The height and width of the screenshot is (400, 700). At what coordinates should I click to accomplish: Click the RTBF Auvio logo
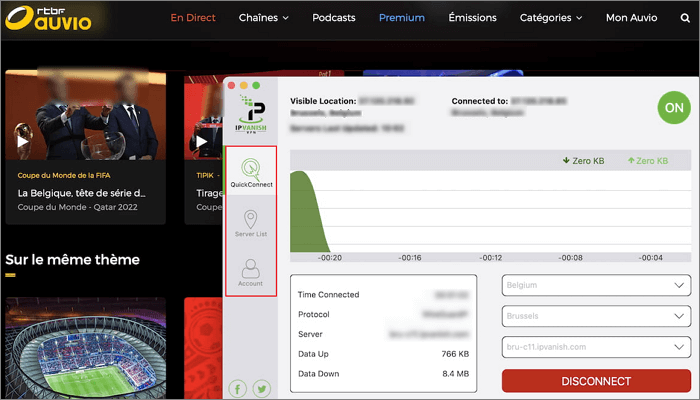pyautogui.click(x=48, y=18)
